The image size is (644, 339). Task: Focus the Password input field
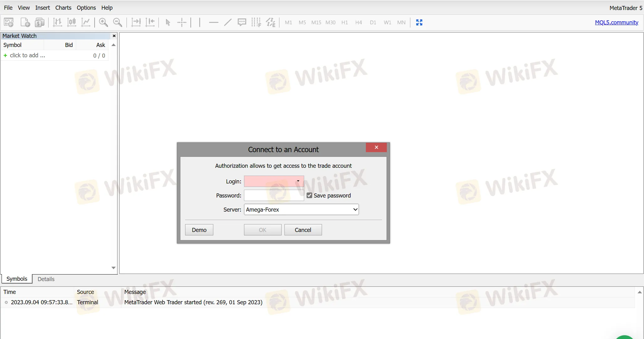(274, 196)
